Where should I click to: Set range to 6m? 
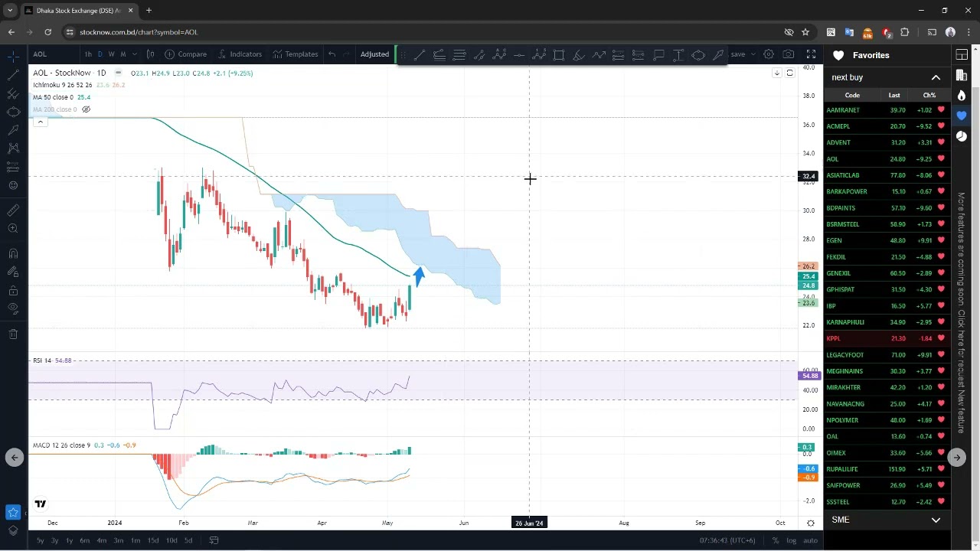[84, 540]
